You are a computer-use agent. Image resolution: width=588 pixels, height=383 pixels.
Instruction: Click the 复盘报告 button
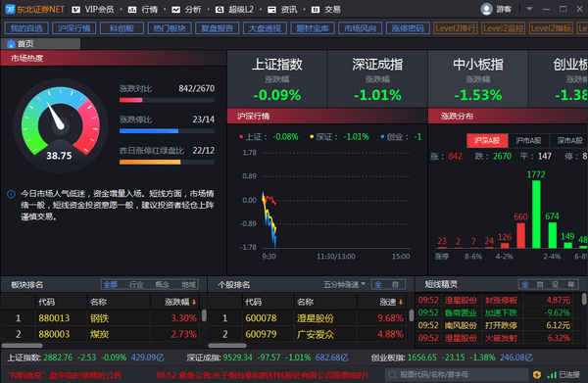218,28
